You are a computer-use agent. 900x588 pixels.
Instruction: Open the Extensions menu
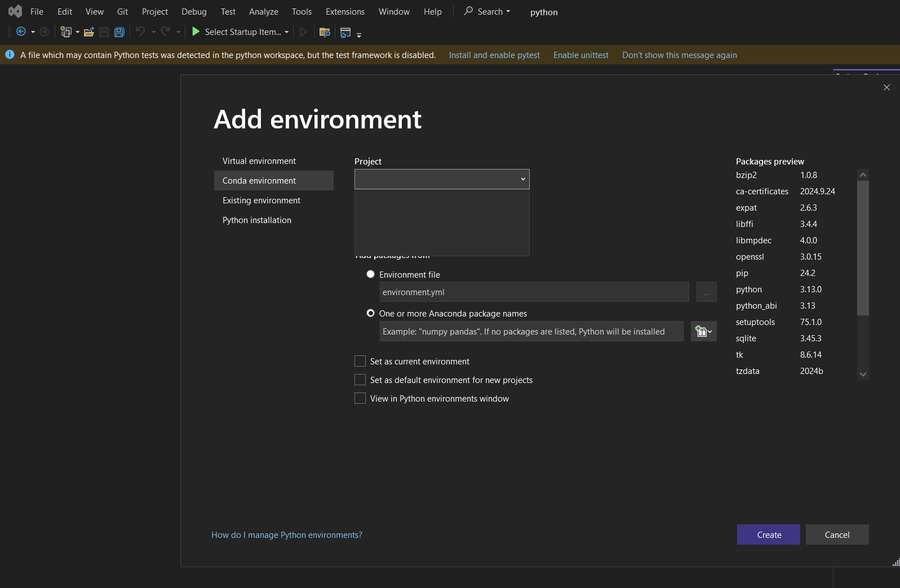pos(345,11)
